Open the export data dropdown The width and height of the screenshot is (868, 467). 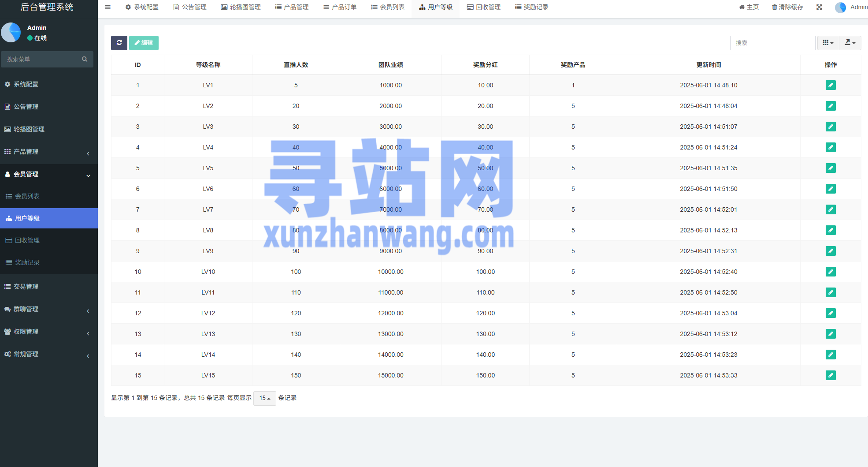[x=850, y=43]
